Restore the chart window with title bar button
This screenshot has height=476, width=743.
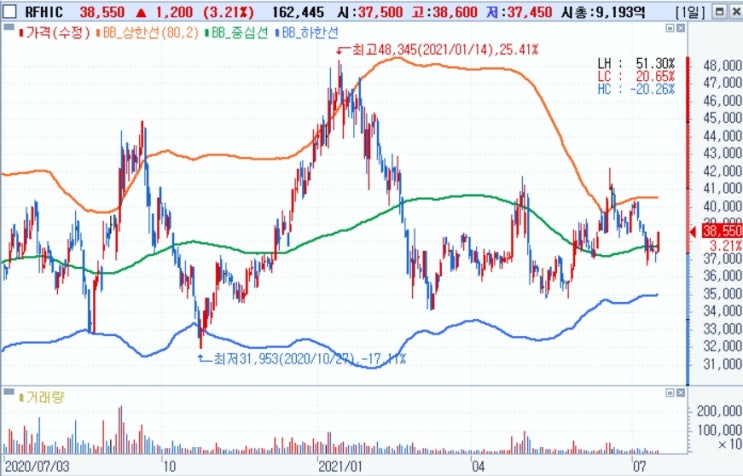(x=720, y=11)
